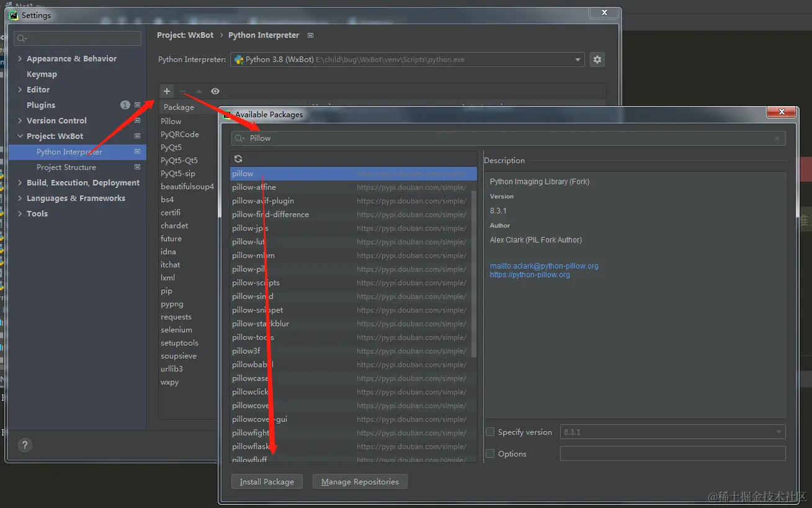Screen dimensions: 812x508
Task: Select the pillowclick package row
Action: pyautogui.click(x=354, y=392)
